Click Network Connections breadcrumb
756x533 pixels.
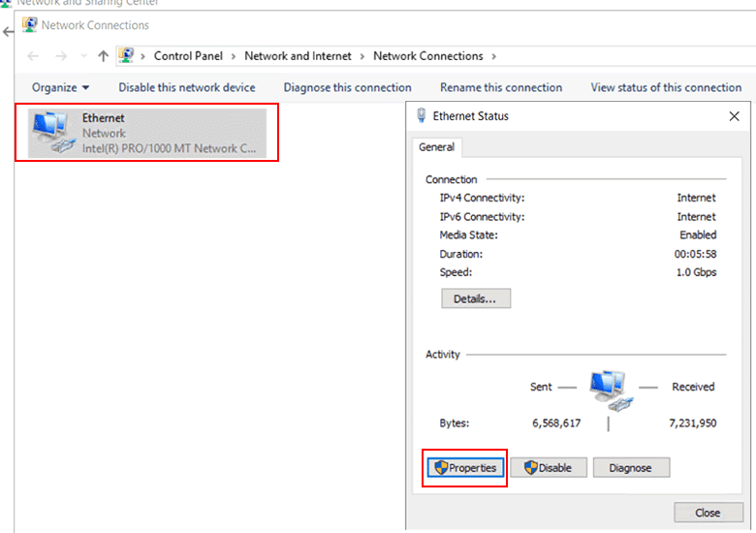click(x=428, y=56)
